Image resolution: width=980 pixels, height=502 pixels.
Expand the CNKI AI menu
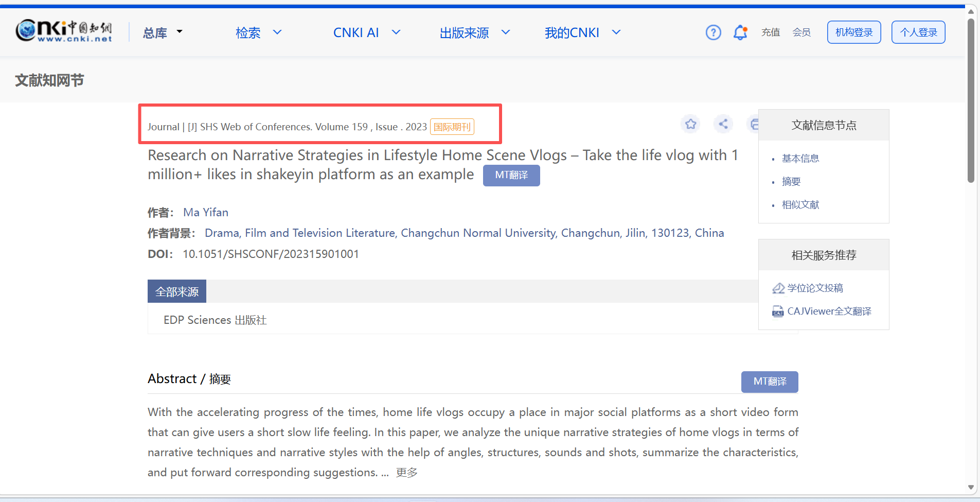coord(366,33)
